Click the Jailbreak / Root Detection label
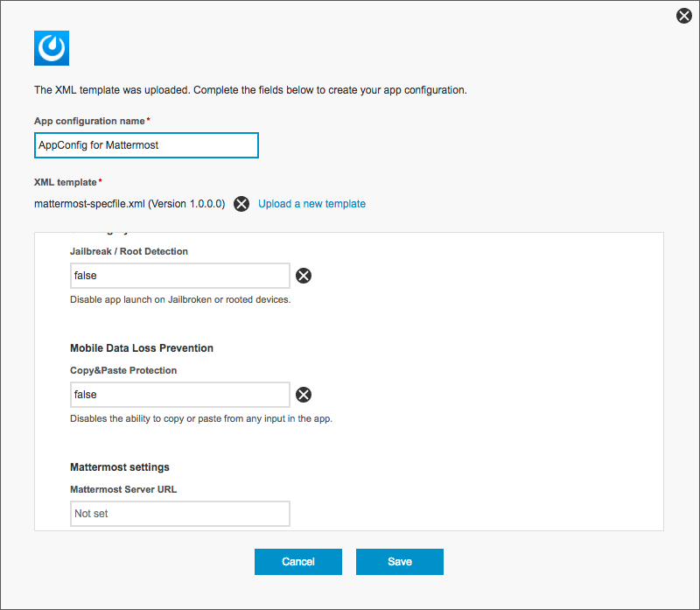 coord(129,251)
